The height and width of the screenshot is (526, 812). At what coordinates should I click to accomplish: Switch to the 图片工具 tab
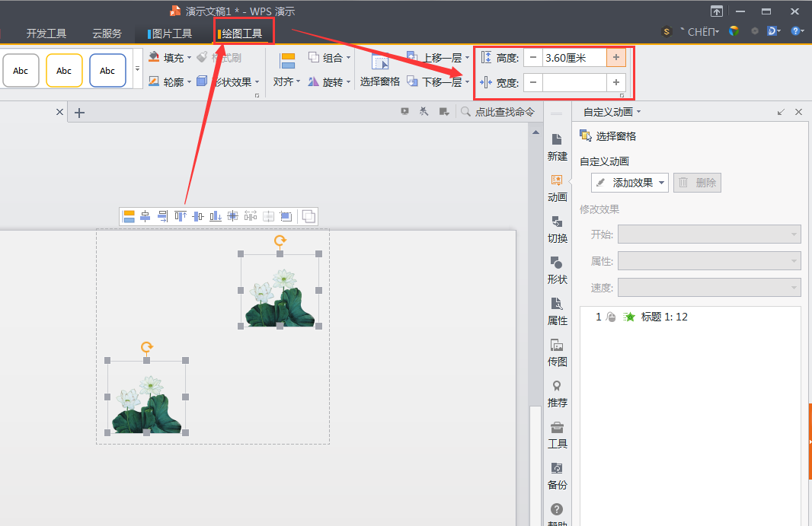click(x=171, y=33)
